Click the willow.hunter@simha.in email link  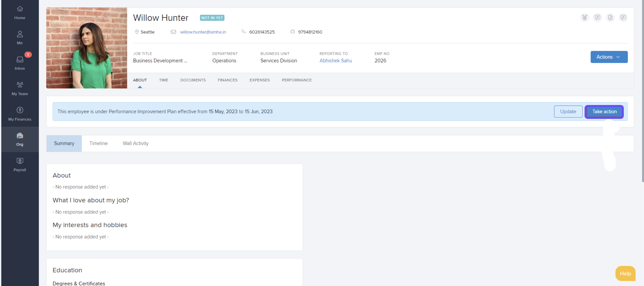tap(203, 32)
